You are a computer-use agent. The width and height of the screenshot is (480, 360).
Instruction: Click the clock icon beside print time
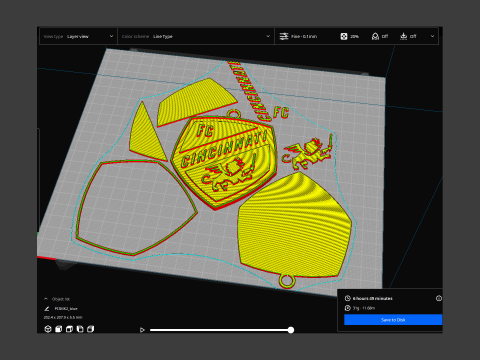pos(347,298)
